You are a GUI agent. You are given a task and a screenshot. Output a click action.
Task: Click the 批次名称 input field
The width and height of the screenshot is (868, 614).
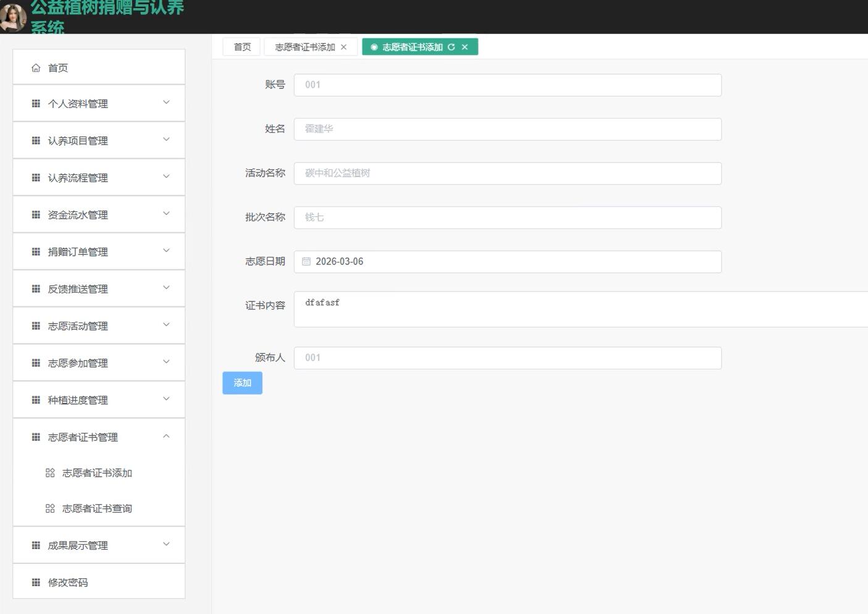(x=507, y=217)
